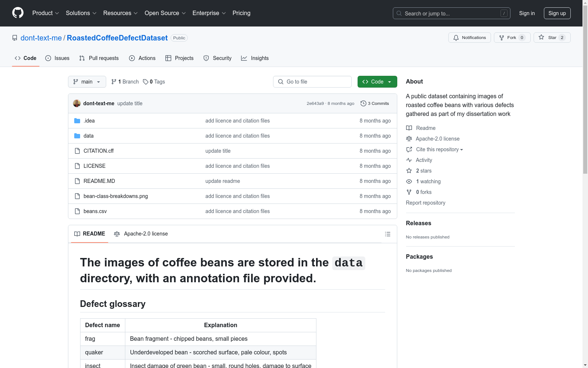Open bean-class-breakdowns.png file
This screenshot has height=368, width=588.
tap(116, 196)
